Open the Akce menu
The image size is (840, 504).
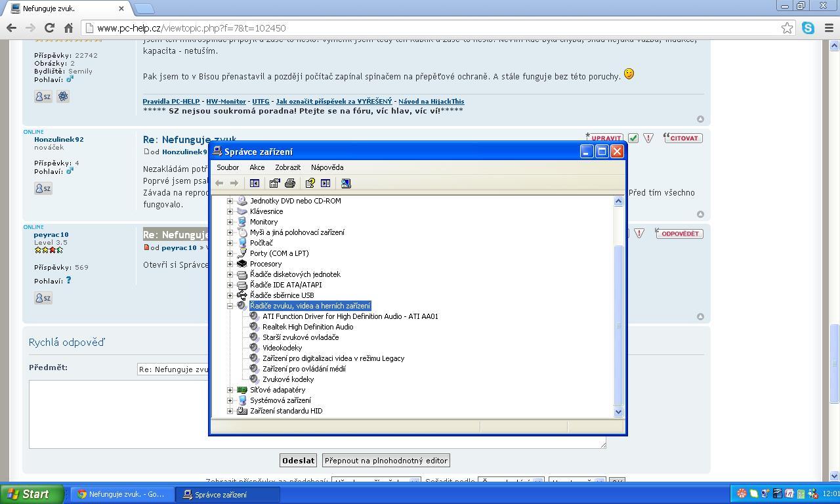coord(257,167)
